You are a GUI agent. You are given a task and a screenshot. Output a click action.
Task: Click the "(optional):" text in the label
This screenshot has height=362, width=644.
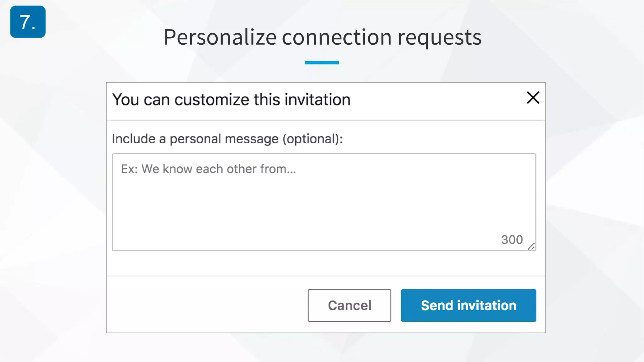[313, 139]
